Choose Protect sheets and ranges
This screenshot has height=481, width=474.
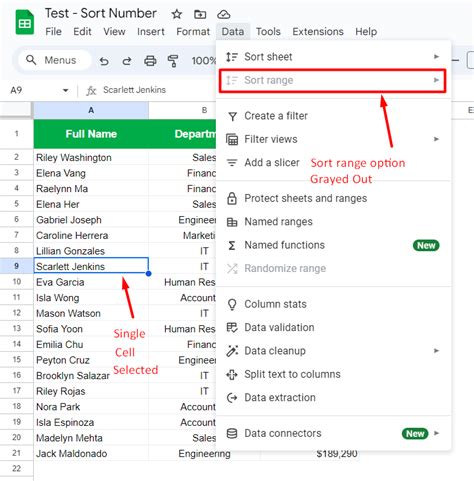click(334, 198)
